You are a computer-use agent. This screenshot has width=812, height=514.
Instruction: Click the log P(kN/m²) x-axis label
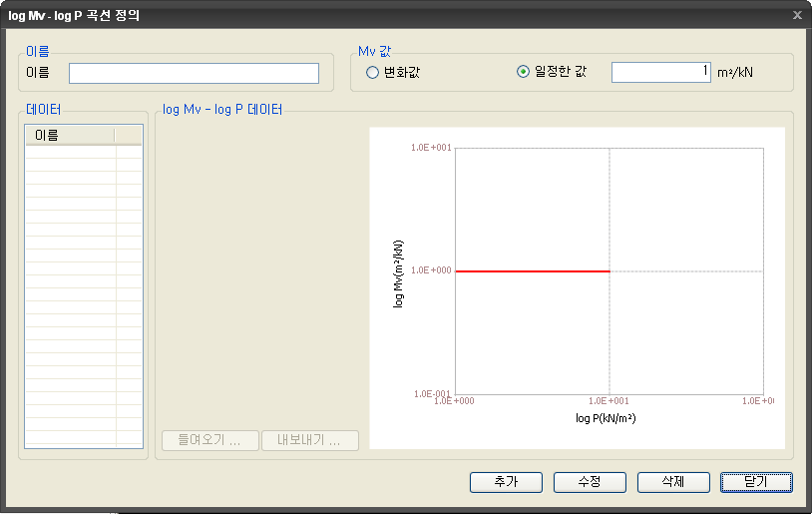tap(606, 419)
